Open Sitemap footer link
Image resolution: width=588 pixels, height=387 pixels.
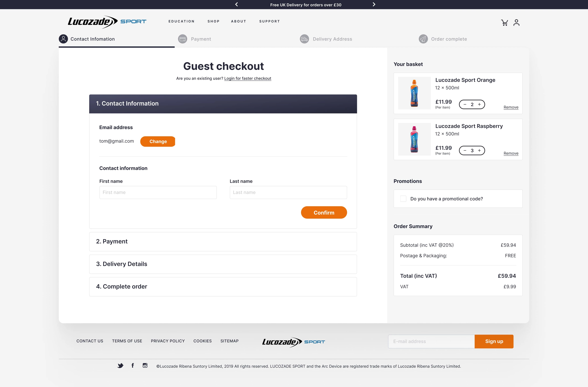(x=229, y=341)
